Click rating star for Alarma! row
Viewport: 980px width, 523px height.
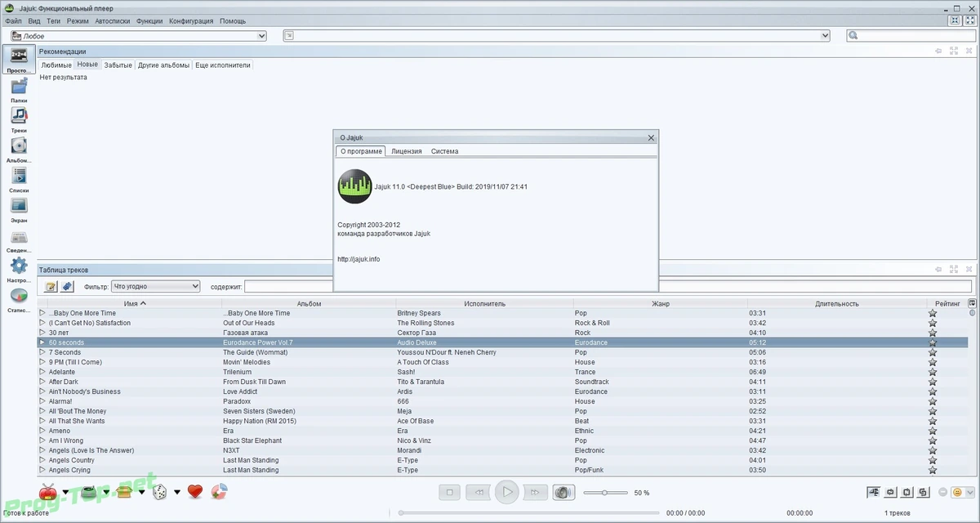tap(933, 401)
